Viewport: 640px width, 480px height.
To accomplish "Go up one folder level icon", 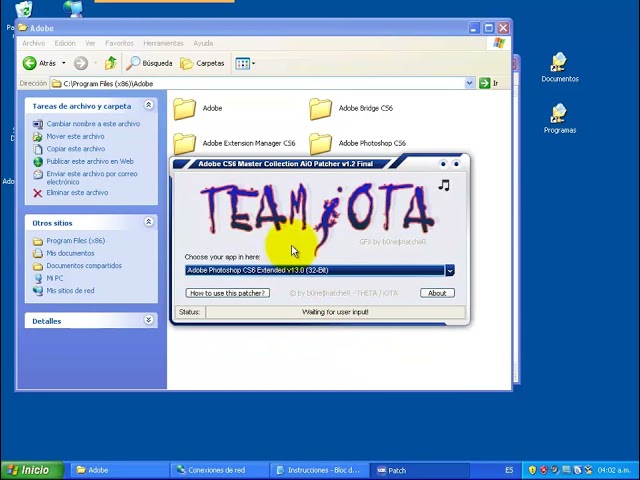I will [111, 63].
